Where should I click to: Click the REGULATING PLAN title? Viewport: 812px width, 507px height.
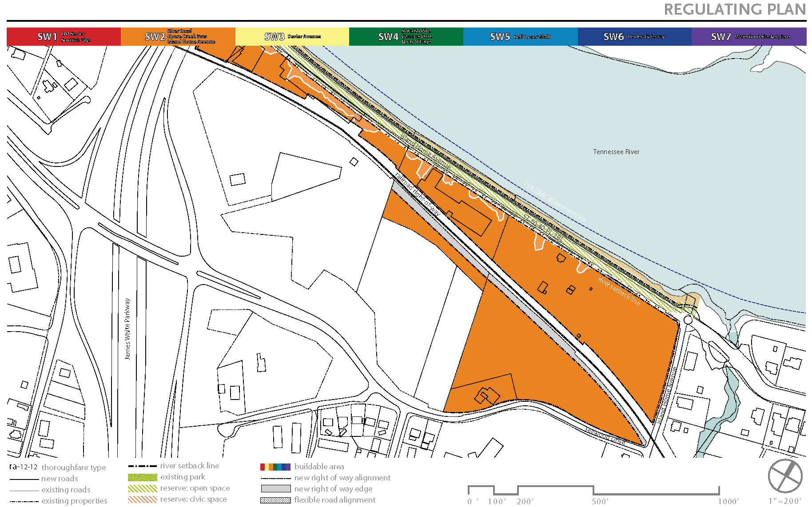click(735, 10)
